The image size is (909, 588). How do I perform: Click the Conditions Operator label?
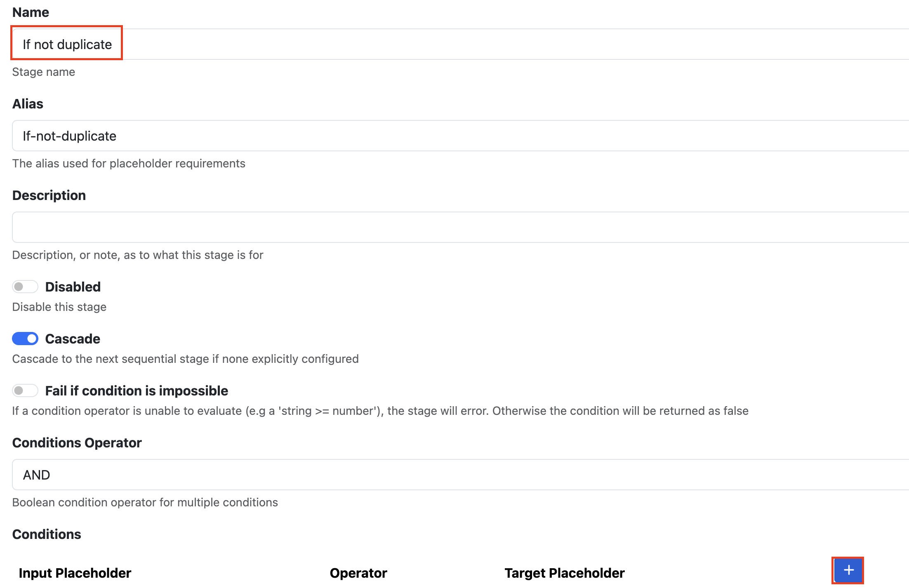tap(77, 443)
